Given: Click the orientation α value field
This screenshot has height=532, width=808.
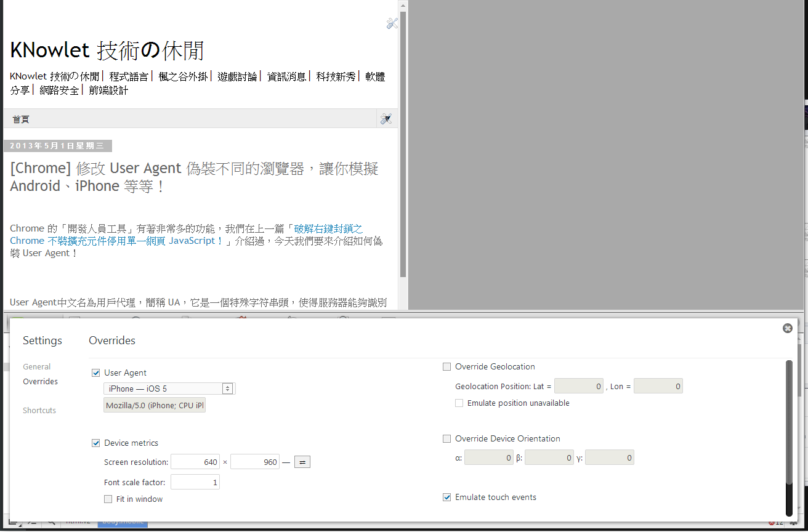Looking at the screenshot, I should 489,457.
